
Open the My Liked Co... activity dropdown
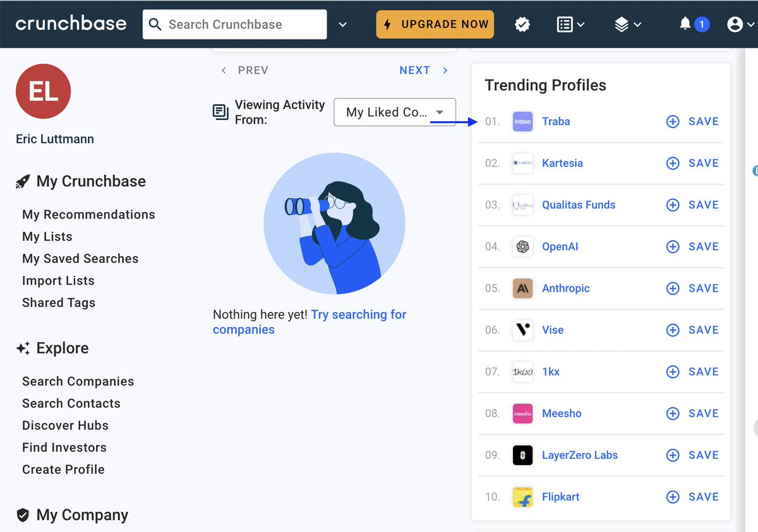point(395,112)
